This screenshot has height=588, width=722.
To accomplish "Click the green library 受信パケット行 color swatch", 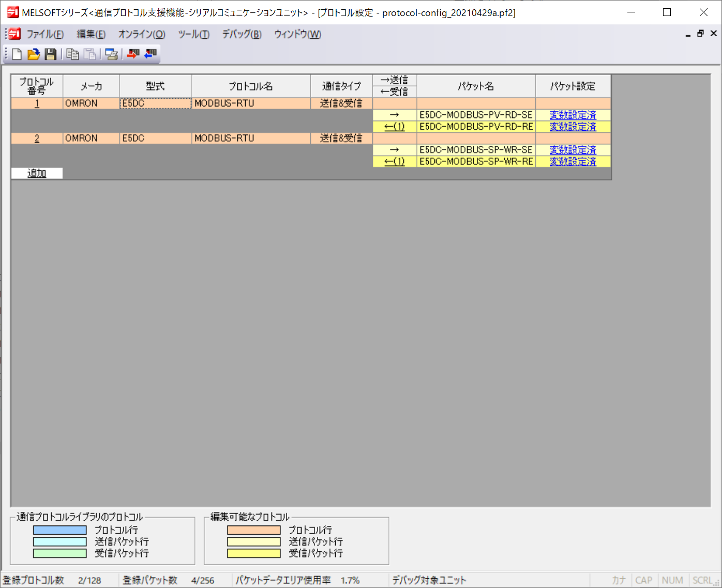I will [x=60, y=553].
